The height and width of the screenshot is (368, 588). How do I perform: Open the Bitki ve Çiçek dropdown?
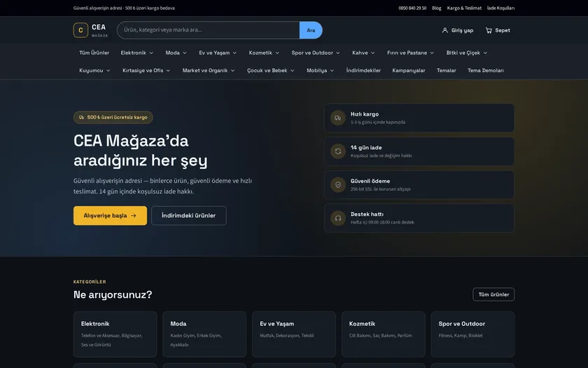pyautogui.click(x=466, y=53)
